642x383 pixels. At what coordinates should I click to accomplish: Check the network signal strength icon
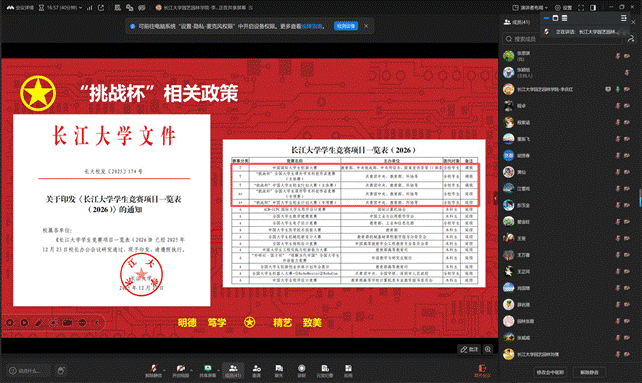(89, 8)
